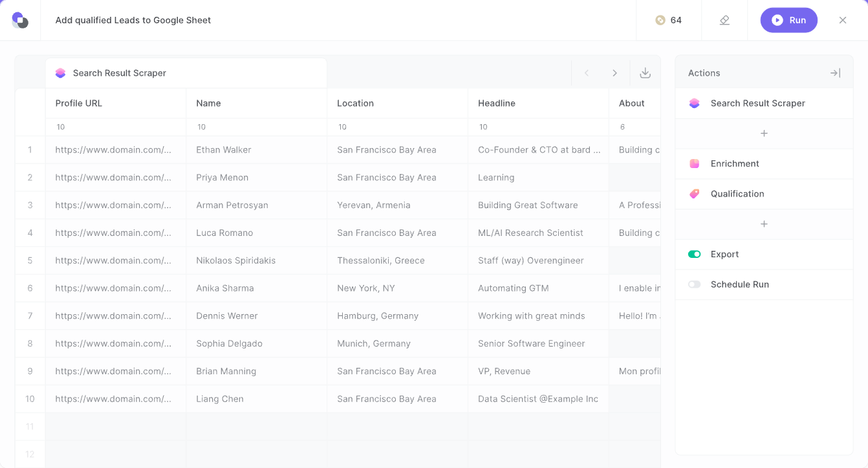The height and width of the screenshot is (468, 868).
Task: Open Search Result Scraper action in Actions
Action: pos(765,103)
